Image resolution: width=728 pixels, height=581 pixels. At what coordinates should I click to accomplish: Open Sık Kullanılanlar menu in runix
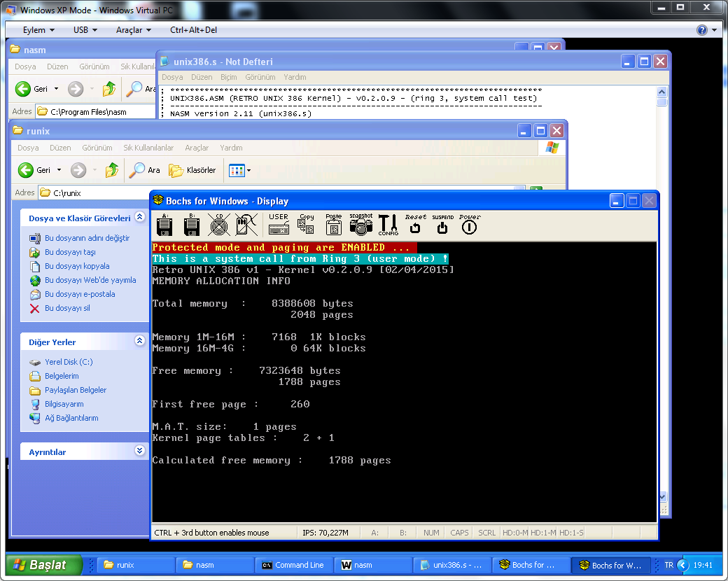148,148
